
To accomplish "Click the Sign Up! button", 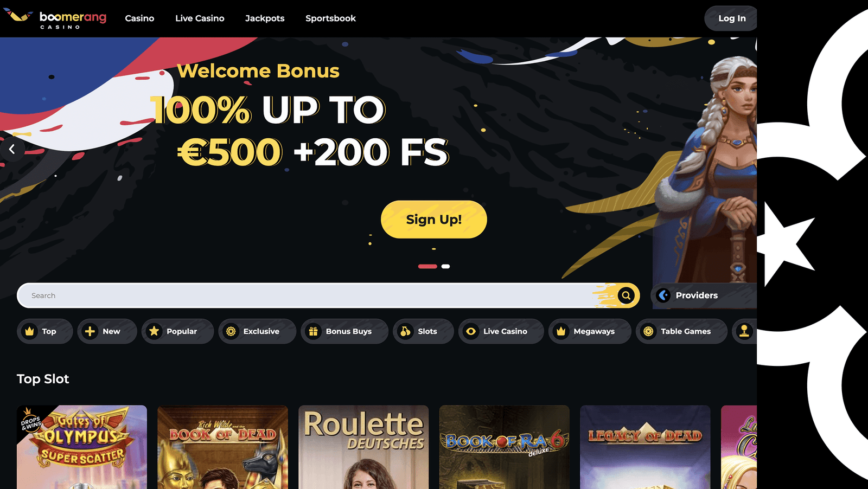I will [434, 220].
